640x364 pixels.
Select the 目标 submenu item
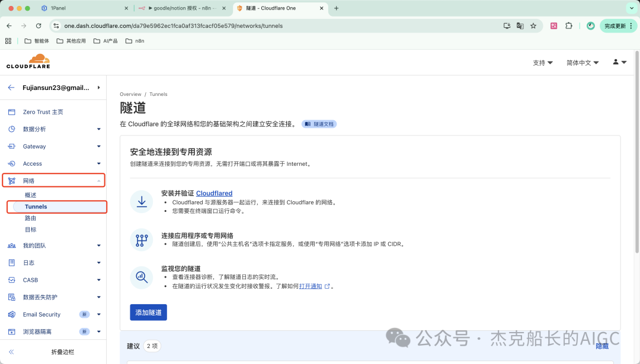click(x=31, y=230)
